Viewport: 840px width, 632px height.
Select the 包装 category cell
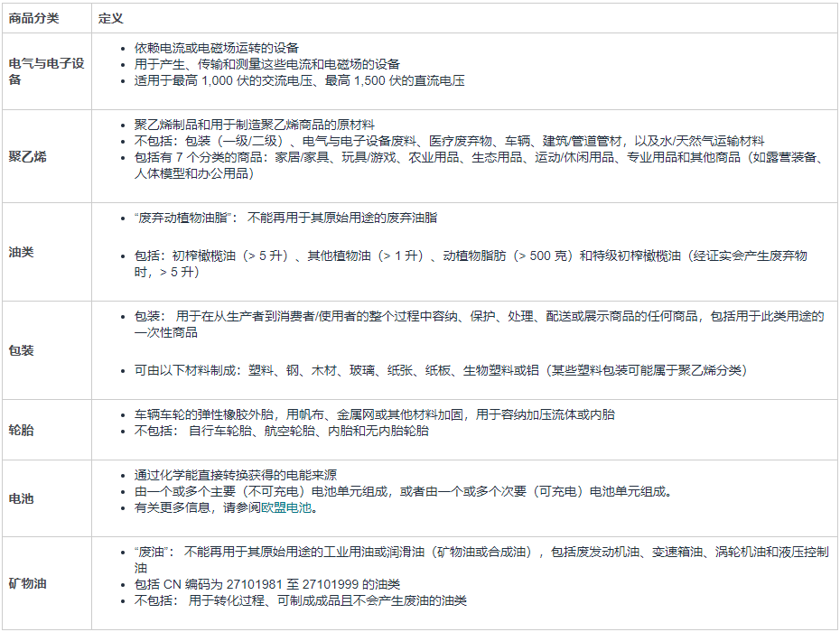click(x=22, y=349)
